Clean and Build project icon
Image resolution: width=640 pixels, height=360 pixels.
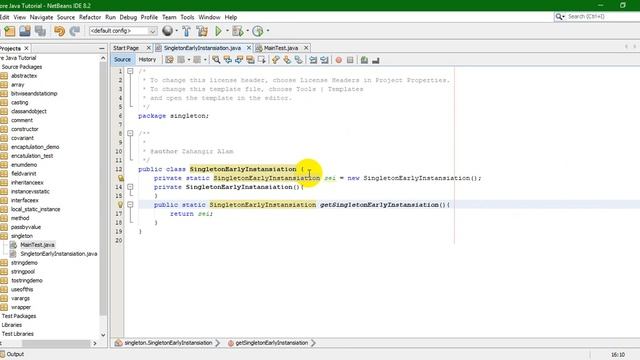tap(202, 31)
